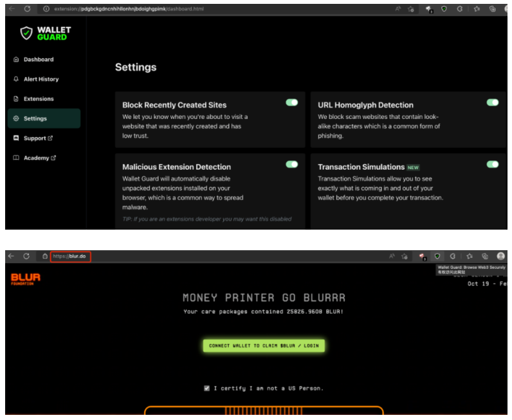Open the Academy external link in the sidebar
Viewport: 512px width, 420px height.
coord(40,158)
